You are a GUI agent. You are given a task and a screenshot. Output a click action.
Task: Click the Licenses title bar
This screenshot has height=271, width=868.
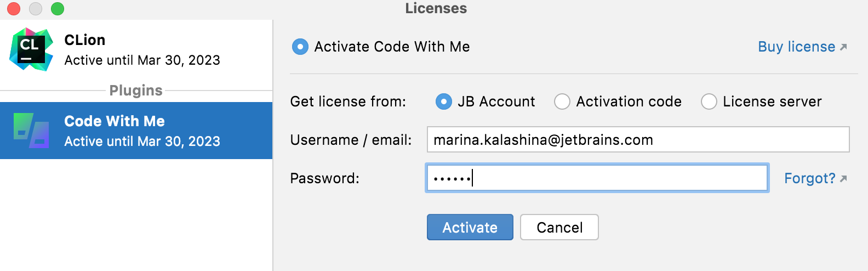point(436,8)
